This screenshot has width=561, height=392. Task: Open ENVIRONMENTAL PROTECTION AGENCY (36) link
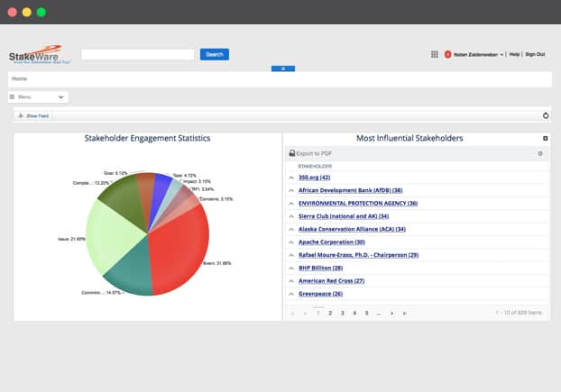click(x=358, y=204)
